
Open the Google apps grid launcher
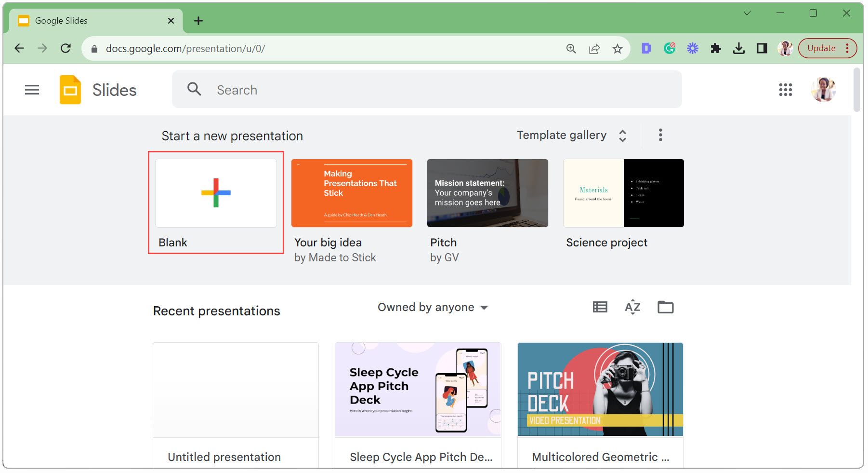coord(785,90)
